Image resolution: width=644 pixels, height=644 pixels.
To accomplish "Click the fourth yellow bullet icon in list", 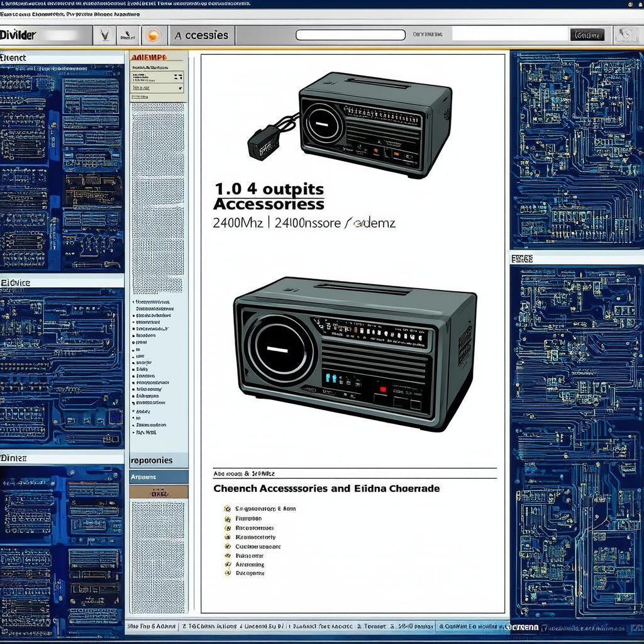I will point(227,537).
